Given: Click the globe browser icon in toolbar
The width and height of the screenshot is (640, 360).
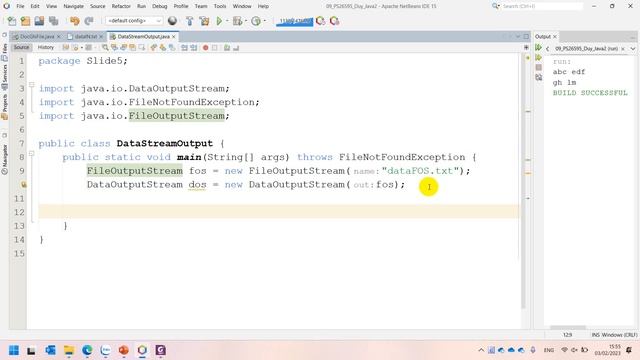Looking at the screenshot, I should coord(172,21).
